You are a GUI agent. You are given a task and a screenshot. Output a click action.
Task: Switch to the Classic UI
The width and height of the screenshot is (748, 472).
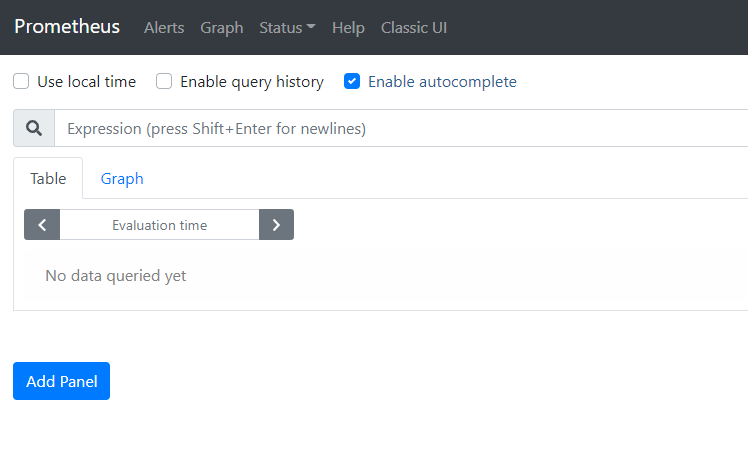tap(414, 28)
